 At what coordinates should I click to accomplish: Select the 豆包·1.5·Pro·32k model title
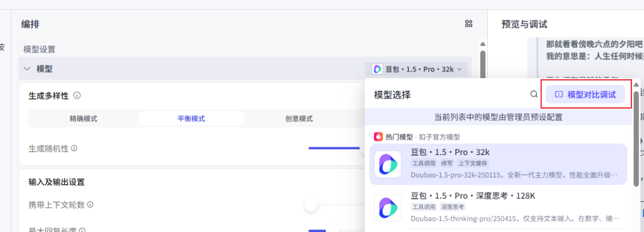pos(450,152)
